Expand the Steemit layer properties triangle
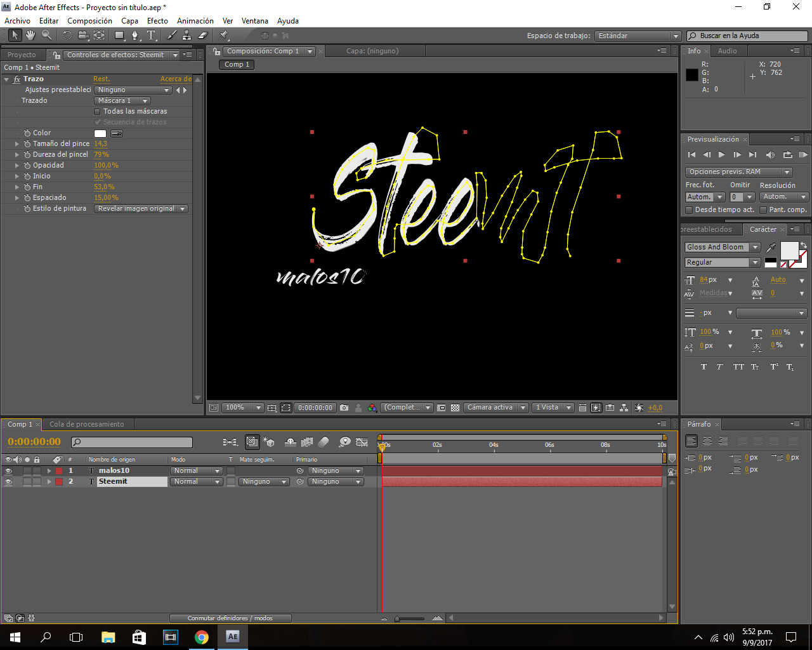This screenshot has width=812, height=650. (49, 482)
